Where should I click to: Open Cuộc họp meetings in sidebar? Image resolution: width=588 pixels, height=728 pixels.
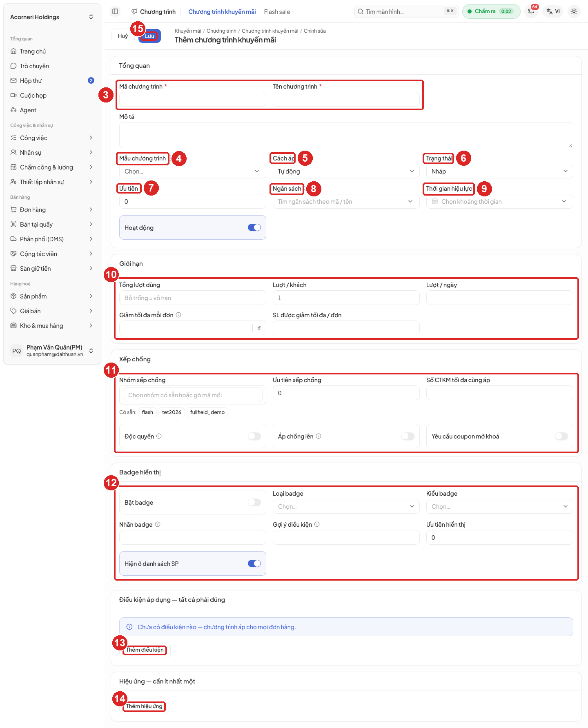[x=52, y=96]
